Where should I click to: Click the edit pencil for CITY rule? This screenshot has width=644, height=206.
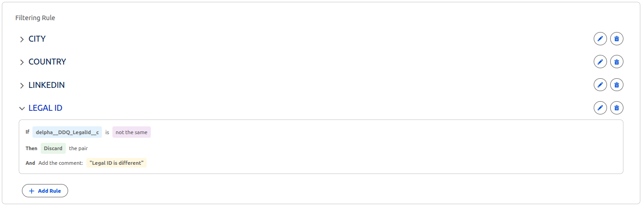tap(600, 39)
